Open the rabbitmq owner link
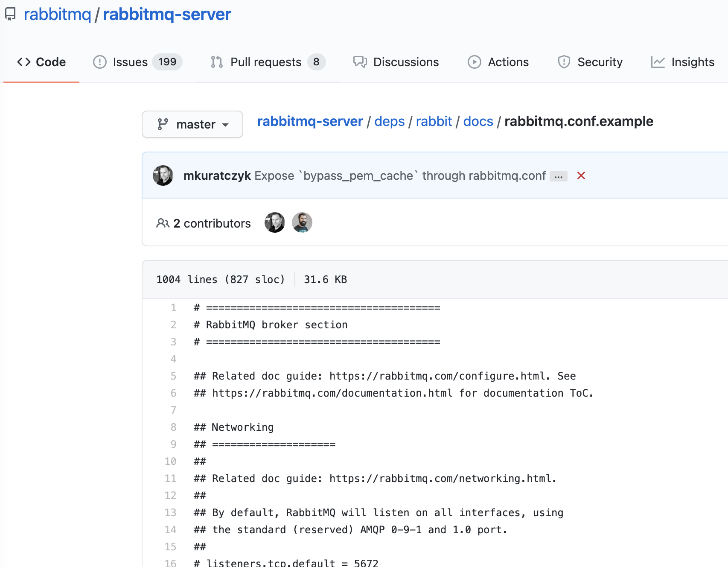The height and width of the screenshot is (567, 728). click(x=57, y=15)
